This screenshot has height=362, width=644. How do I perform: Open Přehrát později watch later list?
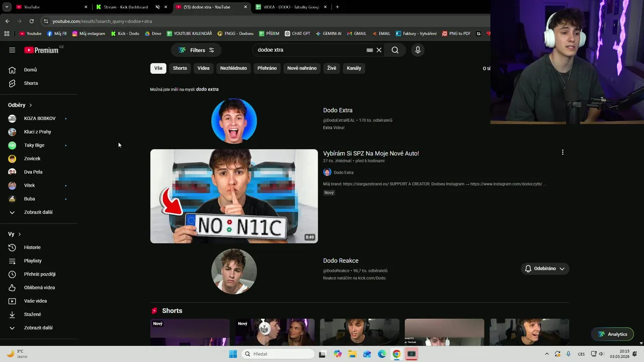click(x=38, y=274)
